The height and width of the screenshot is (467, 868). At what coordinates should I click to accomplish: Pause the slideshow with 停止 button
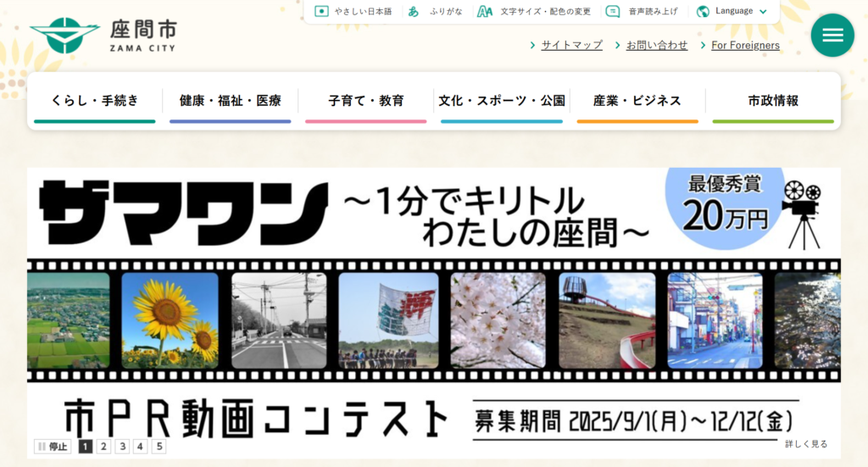click(x=52, y=447)
